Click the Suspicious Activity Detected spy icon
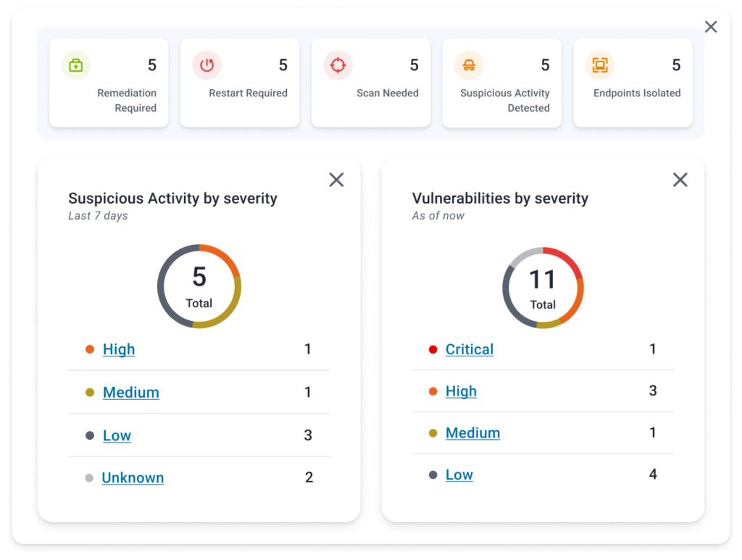 pyautogui.click(x=469, y=65)
